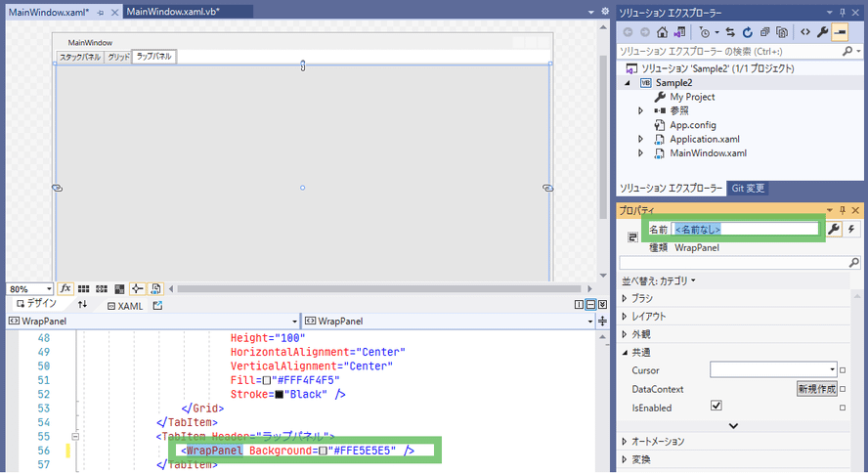Toggle Show snap grid in designer
868x473 pixels.
coord(84,288)
